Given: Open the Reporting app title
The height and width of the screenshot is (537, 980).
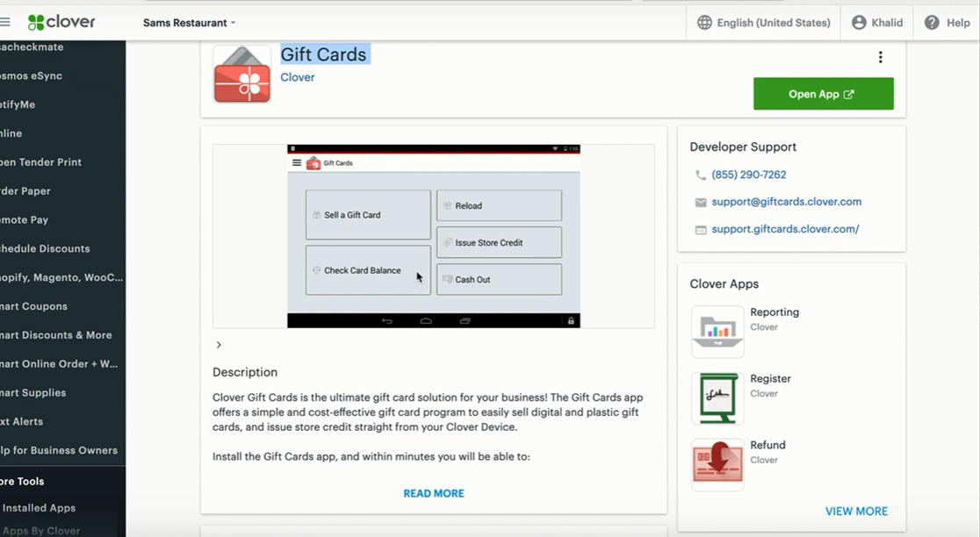Looking at the screenshot, I should [x=775, y=312].
